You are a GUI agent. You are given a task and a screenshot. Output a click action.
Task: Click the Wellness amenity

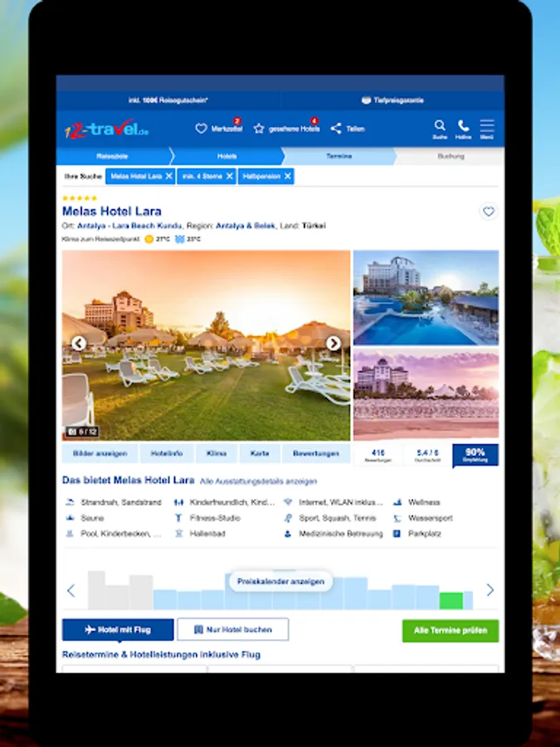pos(416,502)
